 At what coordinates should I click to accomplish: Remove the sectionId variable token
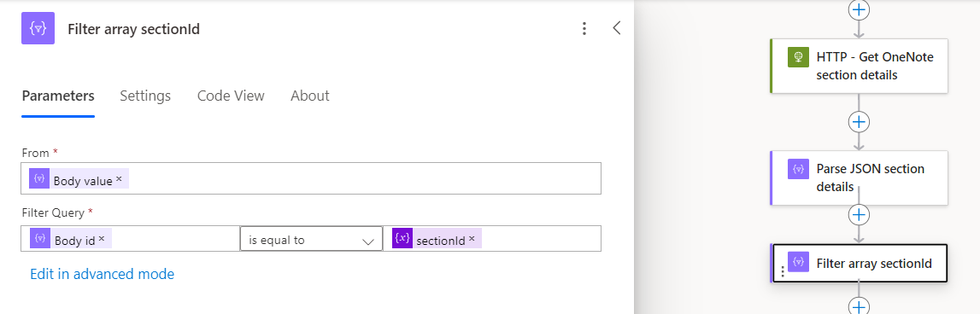click(x=472, y=238)
